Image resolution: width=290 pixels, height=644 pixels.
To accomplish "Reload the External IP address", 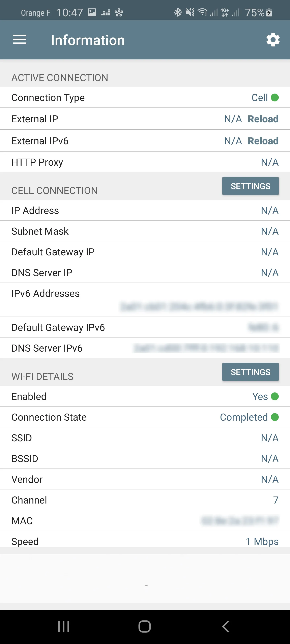I will [263, 119].
